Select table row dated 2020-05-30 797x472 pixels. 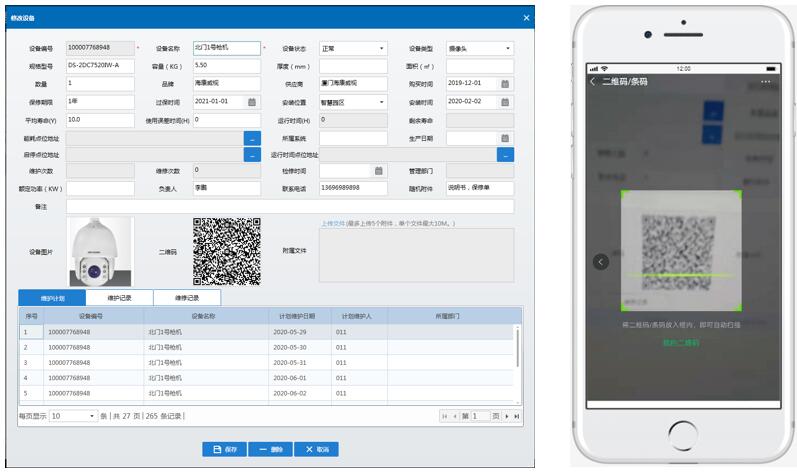[267, 348]
